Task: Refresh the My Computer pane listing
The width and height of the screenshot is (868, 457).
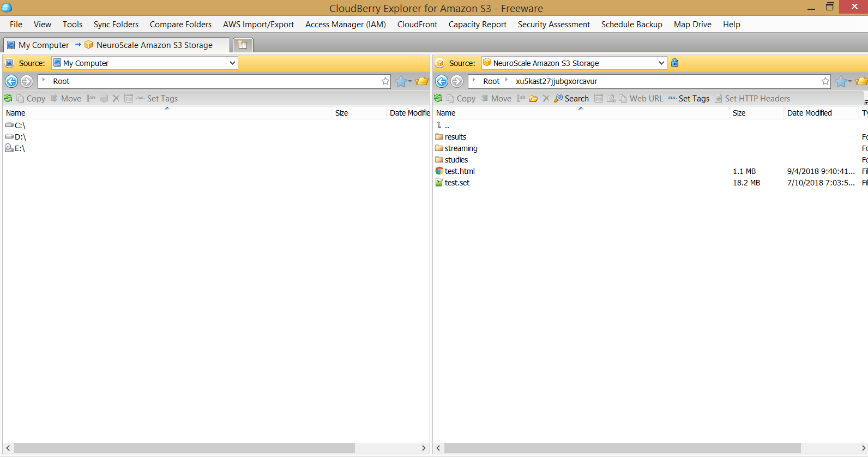Action: (x=8, y=98)
